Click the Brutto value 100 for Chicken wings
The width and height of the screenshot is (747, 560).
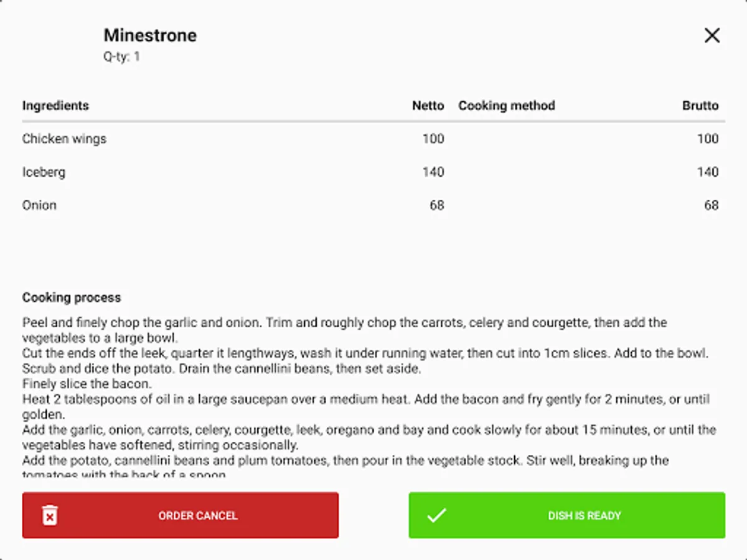708,139
